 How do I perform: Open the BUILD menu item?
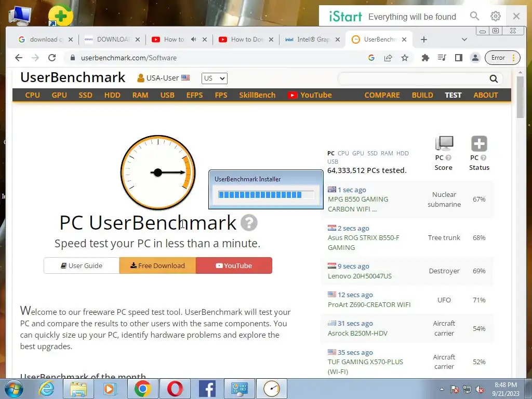point(422,95)
